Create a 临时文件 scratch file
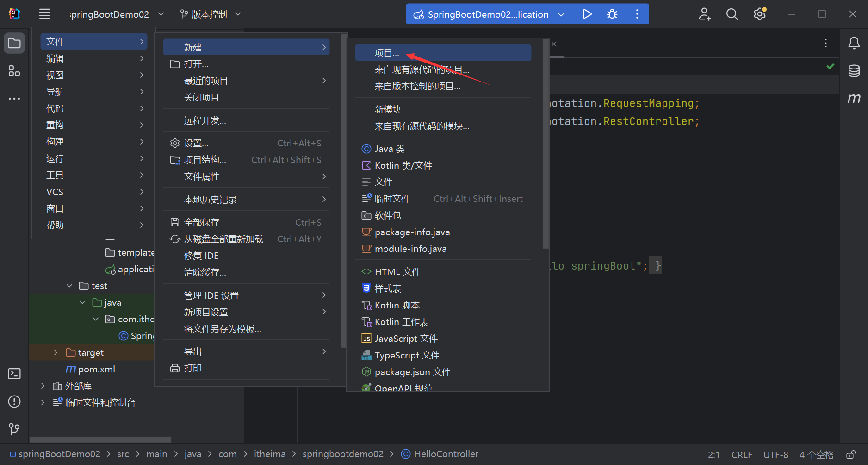Image resolution: width=868 pixels, height=465 pixels. [443, 199]
